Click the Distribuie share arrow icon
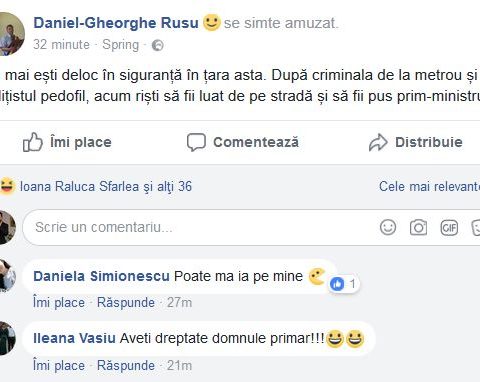 click(x=378, y=142)
